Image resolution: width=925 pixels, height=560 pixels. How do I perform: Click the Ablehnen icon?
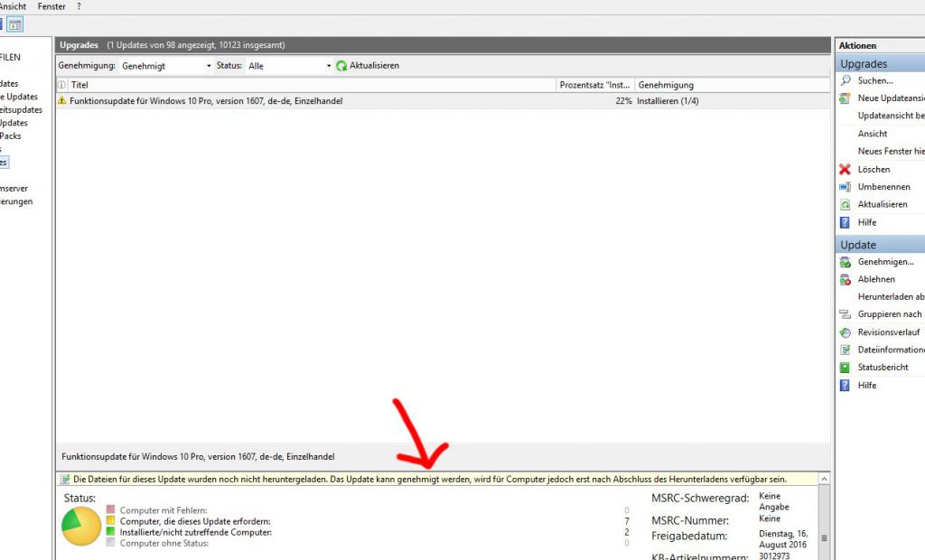(846, 280)
